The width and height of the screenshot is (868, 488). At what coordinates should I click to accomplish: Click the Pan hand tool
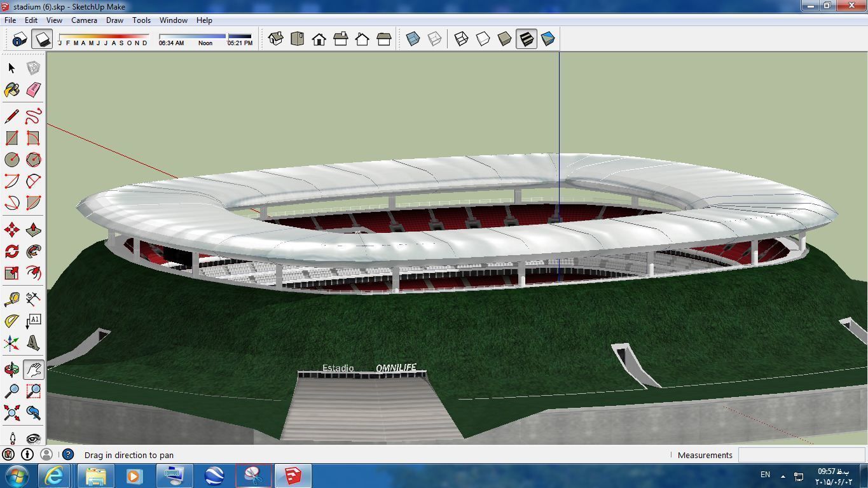[x=33, y=369]
